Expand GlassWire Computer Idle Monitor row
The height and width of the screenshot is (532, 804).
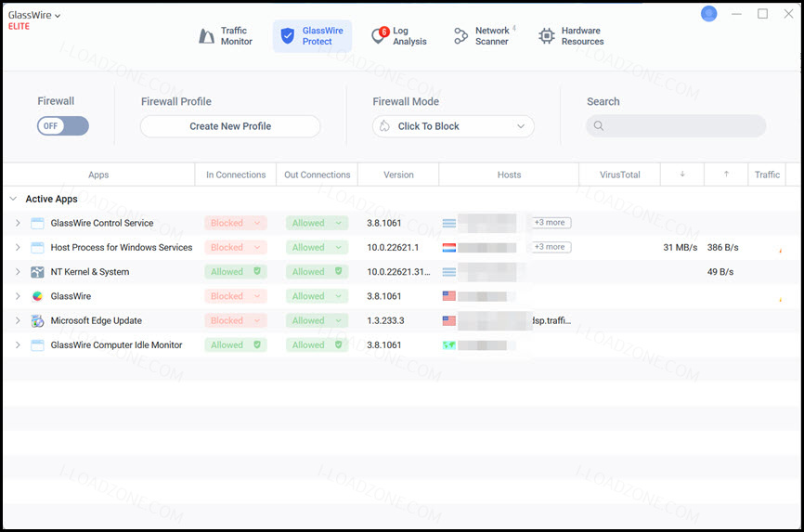pos(18,344)
